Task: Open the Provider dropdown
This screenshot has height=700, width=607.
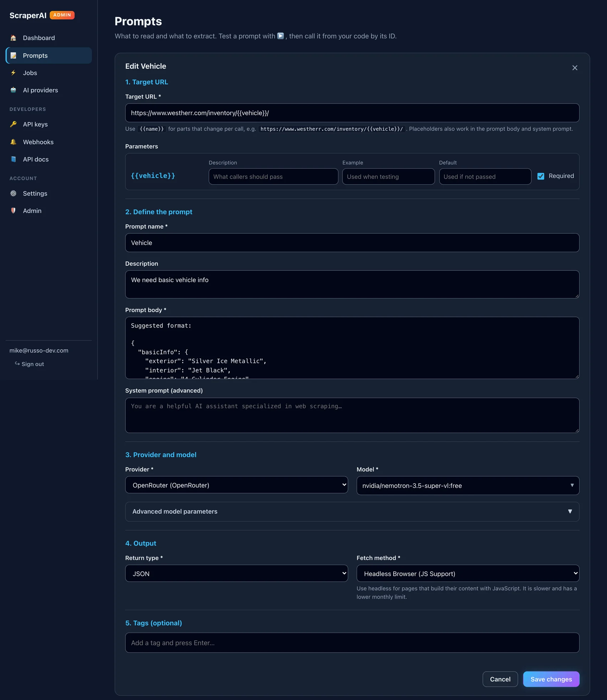Action: 236,485
